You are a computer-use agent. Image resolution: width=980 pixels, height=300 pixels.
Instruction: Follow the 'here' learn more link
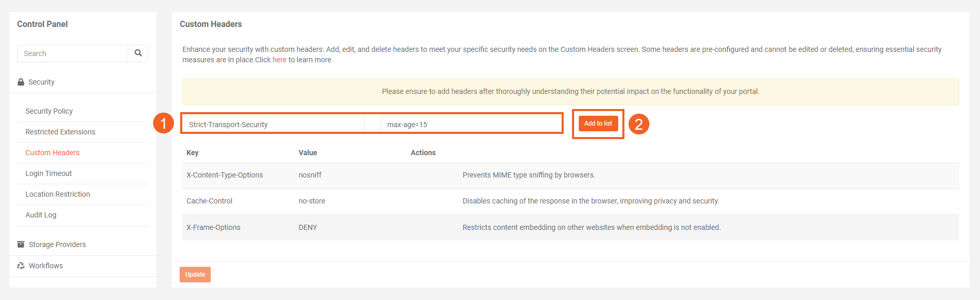click(x=279, y=60)
